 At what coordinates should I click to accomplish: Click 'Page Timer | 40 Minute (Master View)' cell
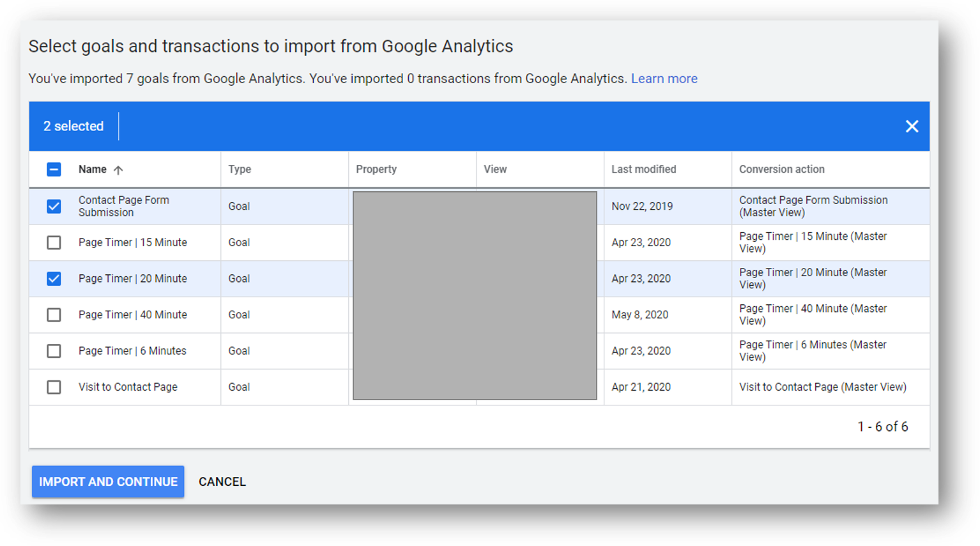(813, 315)
